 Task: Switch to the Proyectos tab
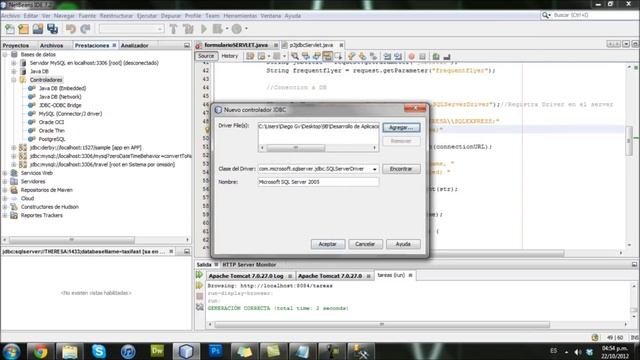pyautogui.click(x=16, y=45)
